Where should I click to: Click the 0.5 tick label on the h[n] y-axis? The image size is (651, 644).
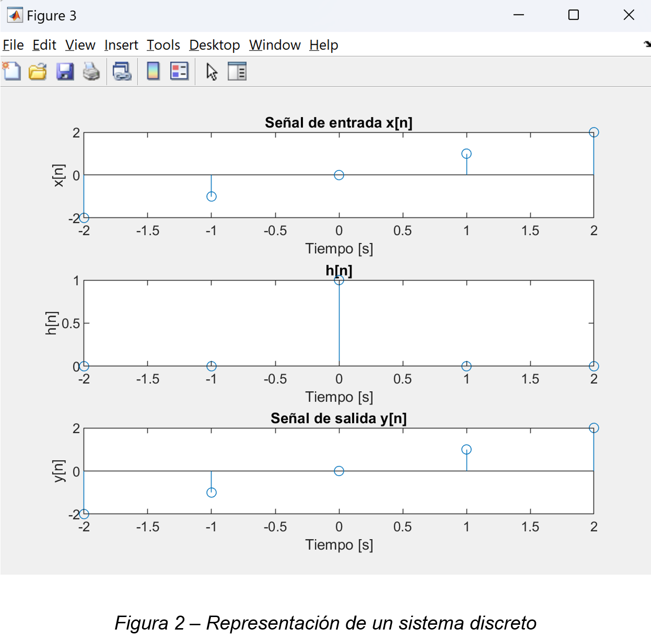[71, 323]
